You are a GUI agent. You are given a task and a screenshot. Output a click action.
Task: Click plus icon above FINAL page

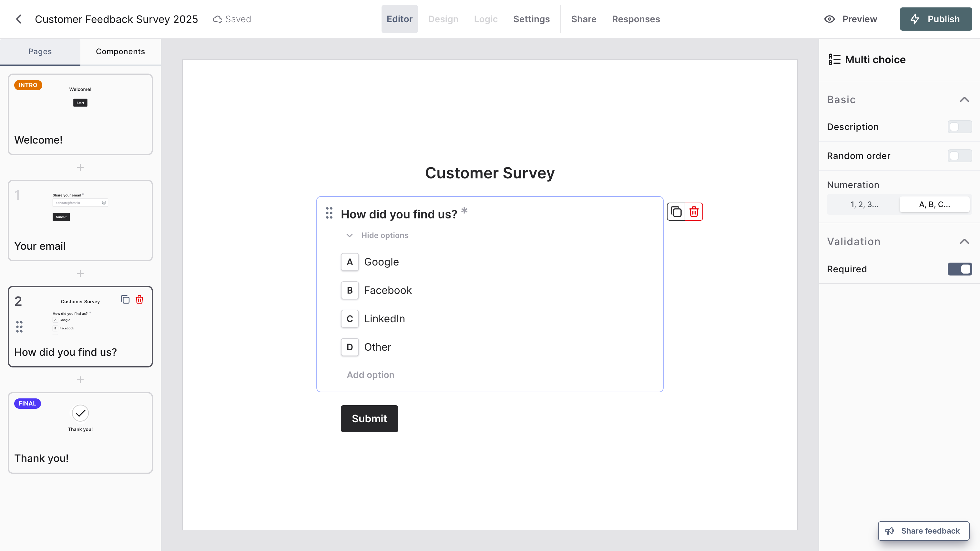tap(80, 379)
